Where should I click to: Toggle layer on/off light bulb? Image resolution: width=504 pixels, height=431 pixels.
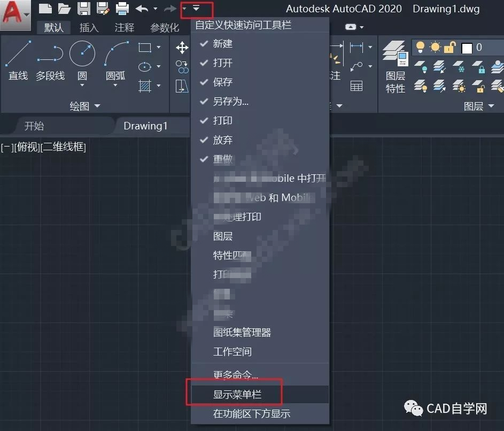point(420,47)
